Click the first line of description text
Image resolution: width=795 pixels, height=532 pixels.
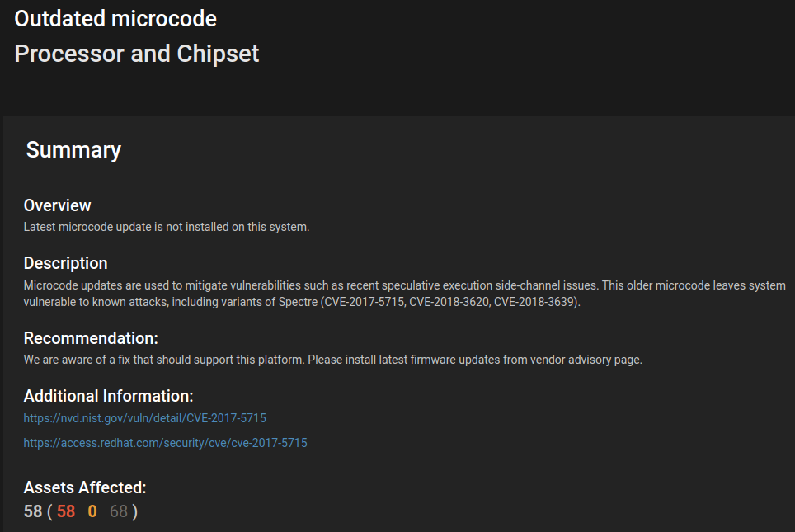(405, 285)
